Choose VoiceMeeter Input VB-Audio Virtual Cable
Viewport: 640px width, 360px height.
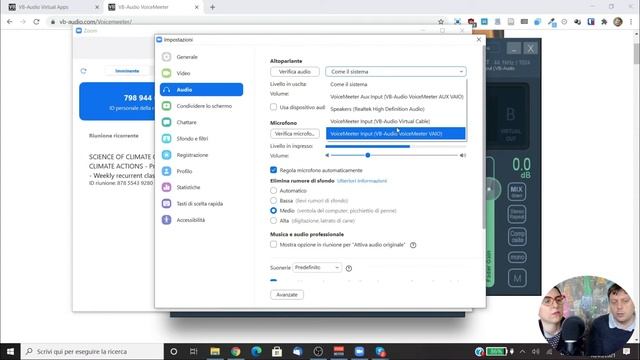(396, 121)
